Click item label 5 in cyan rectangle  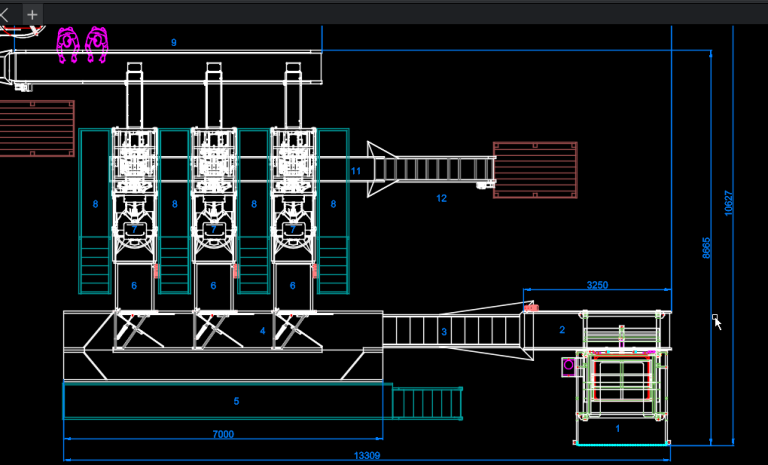[x=236, y=401]
